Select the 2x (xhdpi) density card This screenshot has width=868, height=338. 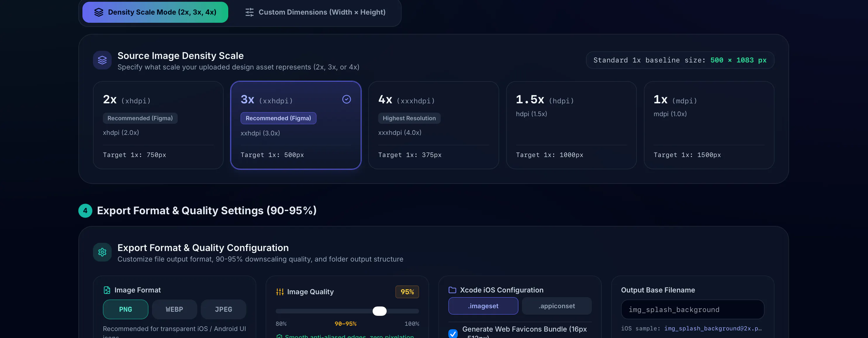[158, 125]
